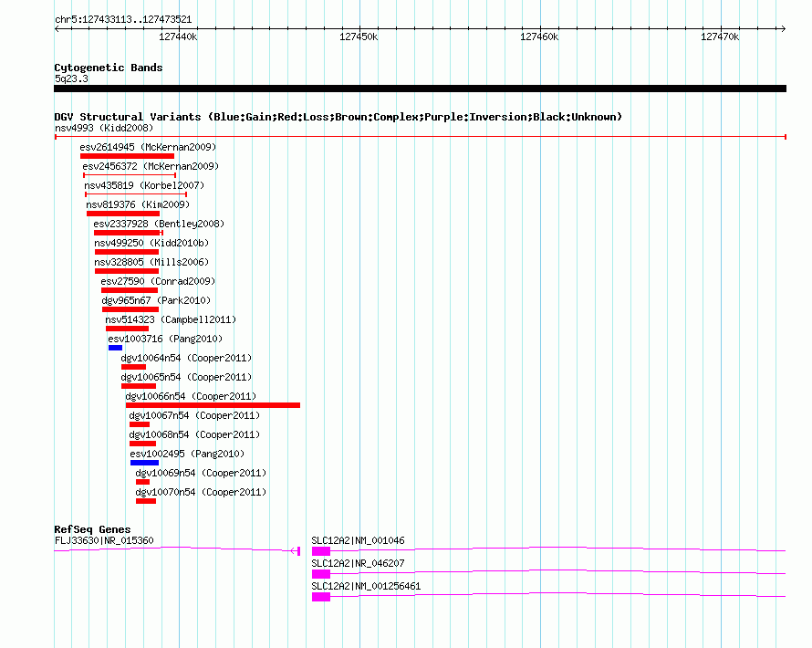Click the FLJ33630 gene end arrow marker
The image size is (812, 648).
296,550
